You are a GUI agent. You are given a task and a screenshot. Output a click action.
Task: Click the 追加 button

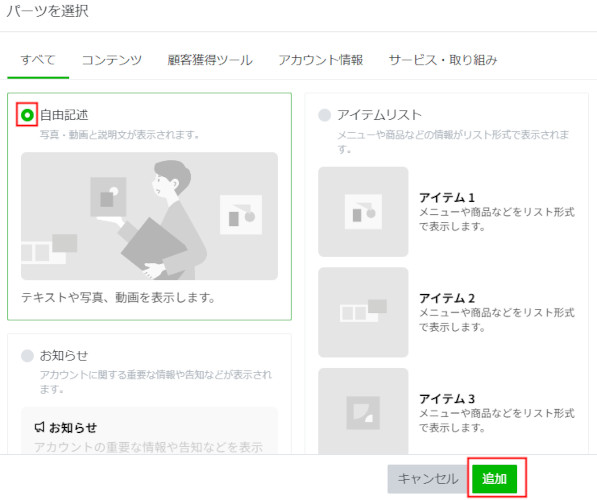(x=494, y=478)
